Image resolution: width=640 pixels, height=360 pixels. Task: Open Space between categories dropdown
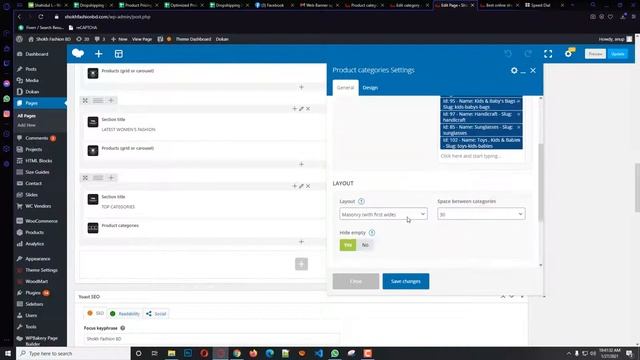coord(481,214)
